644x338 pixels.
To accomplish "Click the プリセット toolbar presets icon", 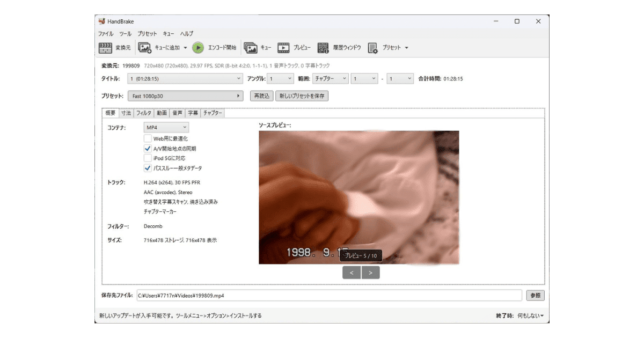I will click(373, 48).
